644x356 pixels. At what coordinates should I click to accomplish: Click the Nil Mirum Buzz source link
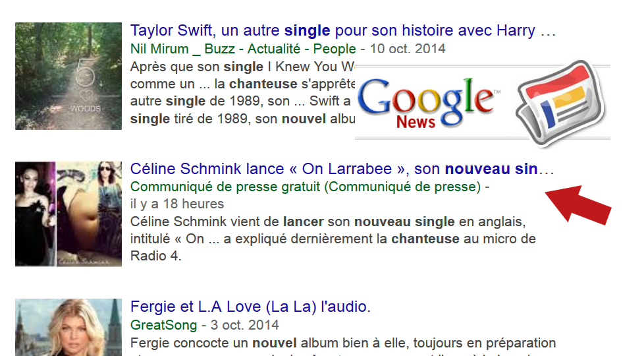pos(242,49)
